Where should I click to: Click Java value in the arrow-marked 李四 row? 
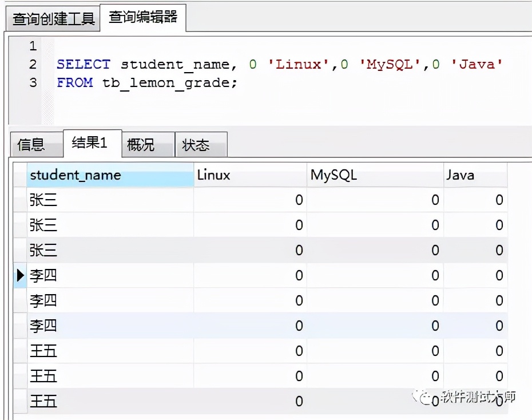pos(475,276)
